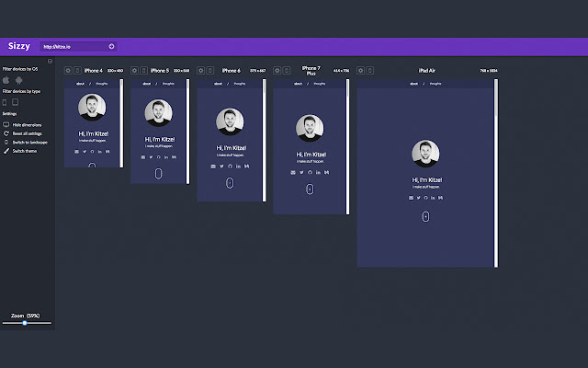Open about tab in iPhone 6 preview
The image size is (588, 368).
click(219, 84)
